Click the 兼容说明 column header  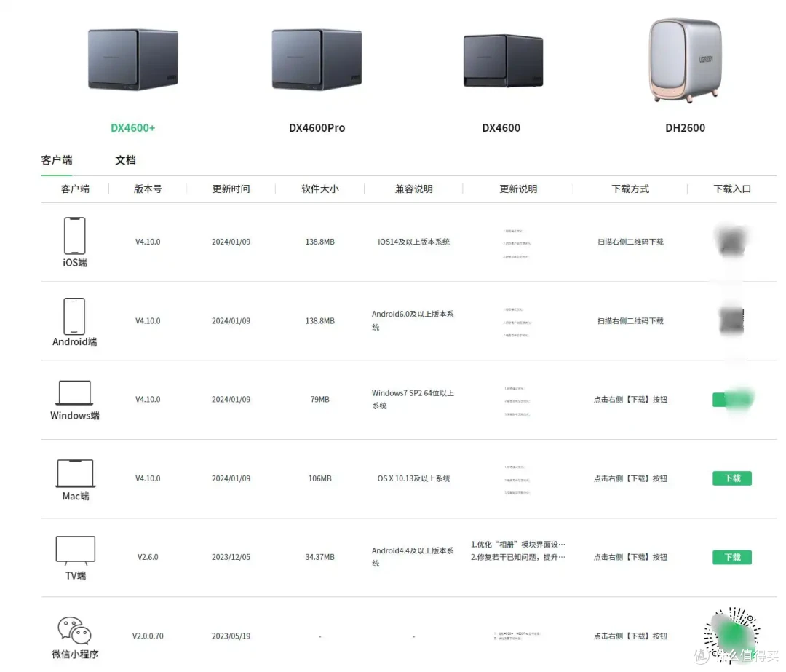413,189
